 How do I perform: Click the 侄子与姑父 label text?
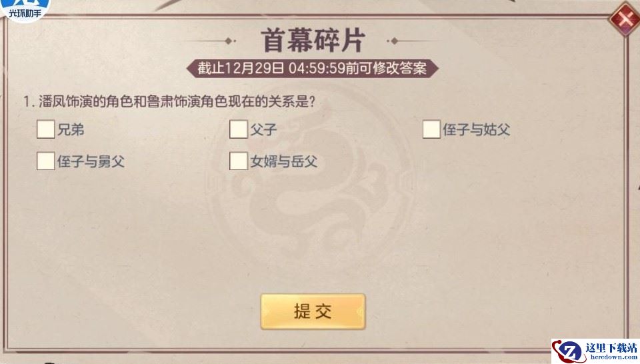click(476, 130)
